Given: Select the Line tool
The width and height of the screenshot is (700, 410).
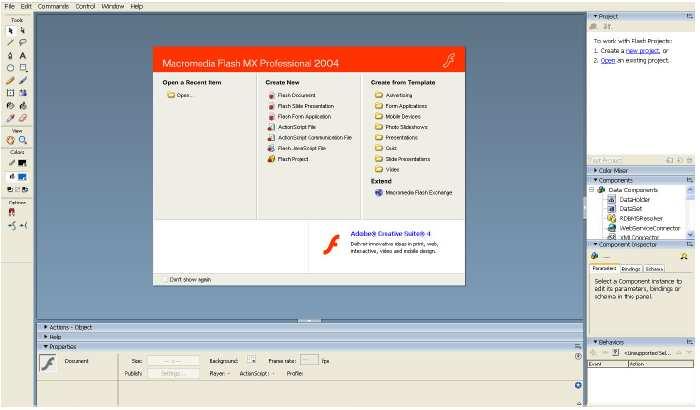Looking at the screenshot, I should [x=11, y=42].
